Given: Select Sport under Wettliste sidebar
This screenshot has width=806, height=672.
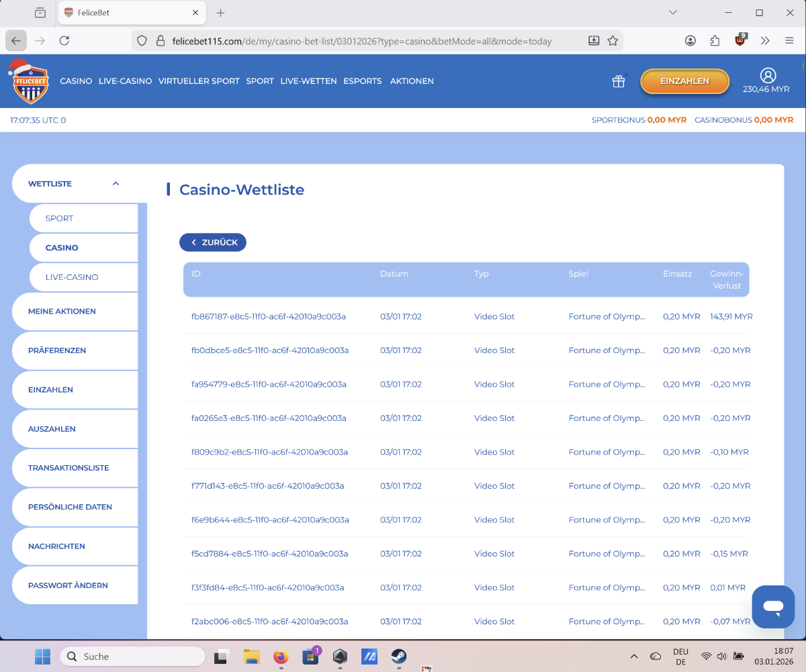Looking at the screenshot, I should pyautogui.click(x=59, y=218).
